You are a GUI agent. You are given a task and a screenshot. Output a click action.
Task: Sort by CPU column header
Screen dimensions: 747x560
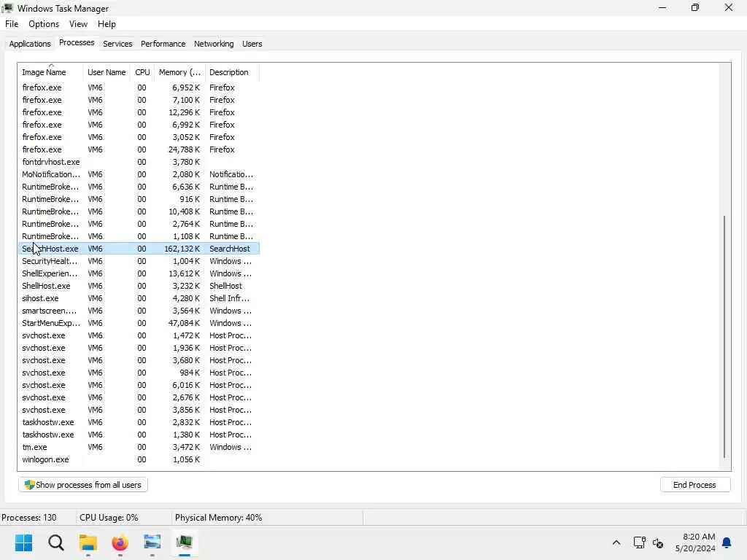[x=142, y=72]
